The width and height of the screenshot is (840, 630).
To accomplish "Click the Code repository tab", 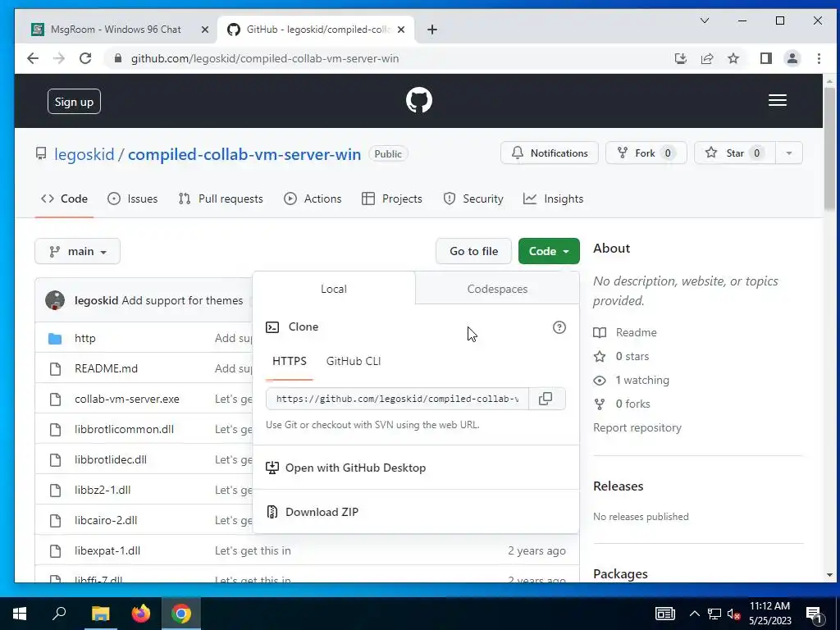I will 64,199.
